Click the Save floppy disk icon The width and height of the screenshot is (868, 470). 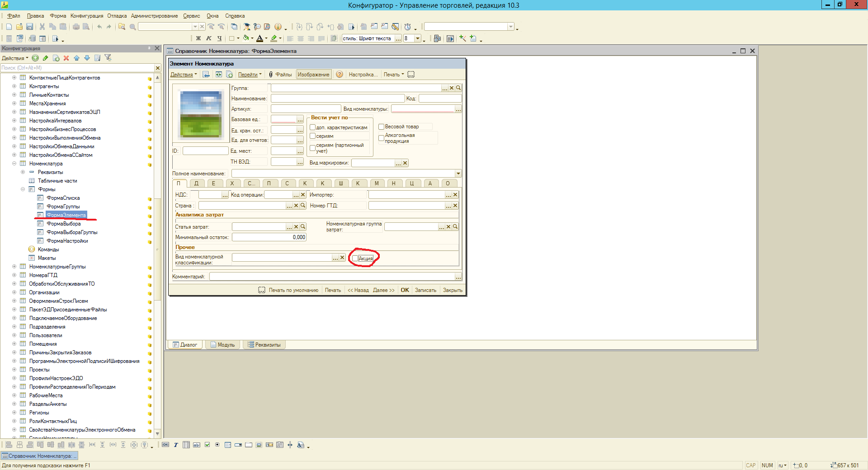(29, 27)
